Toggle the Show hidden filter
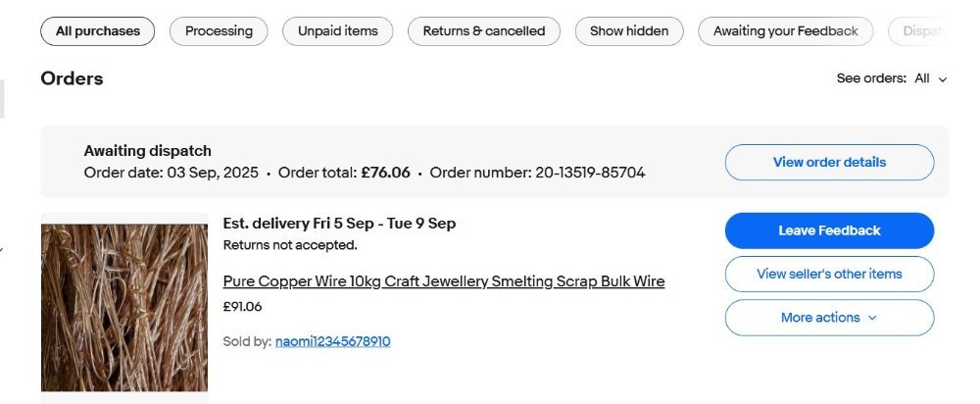 click(x=628, y=31)
